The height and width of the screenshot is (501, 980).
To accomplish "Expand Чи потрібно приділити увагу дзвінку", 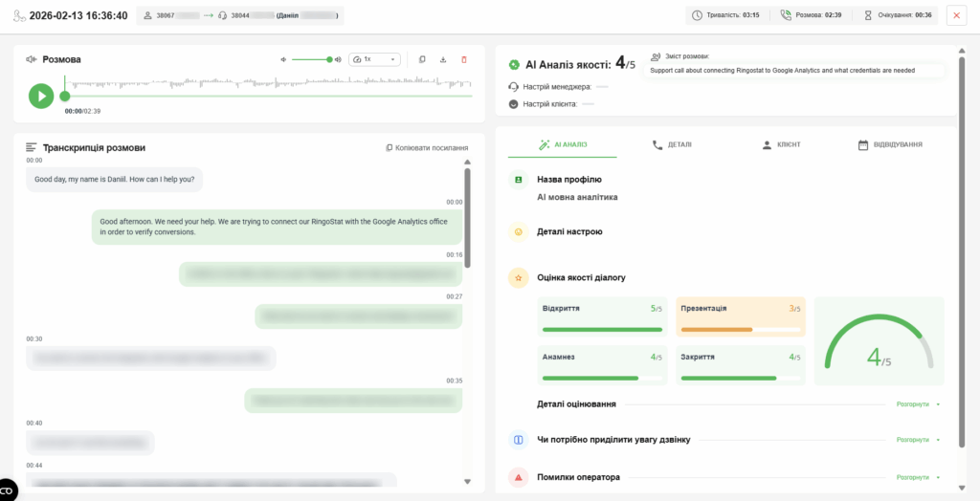I will click(x=918, y=440).
